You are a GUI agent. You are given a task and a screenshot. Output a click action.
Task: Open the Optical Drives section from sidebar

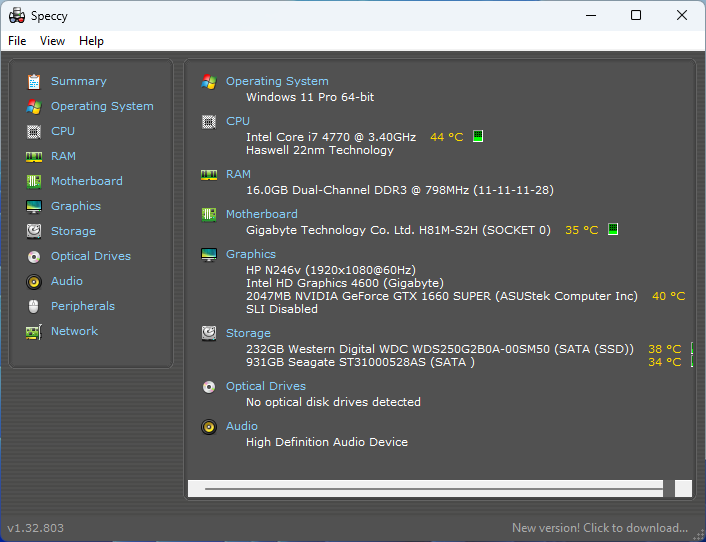pyautogui.click(x=91, y=257)
